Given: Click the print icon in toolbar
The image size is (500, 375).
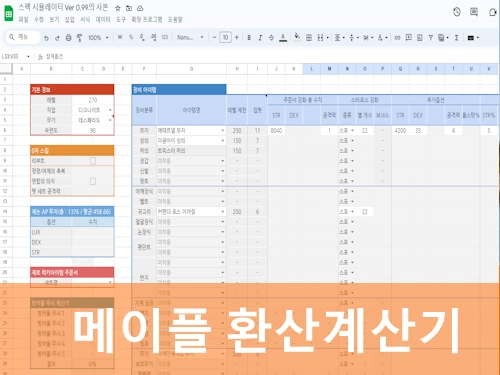Looking at the screenshot, I should [68, 38].
